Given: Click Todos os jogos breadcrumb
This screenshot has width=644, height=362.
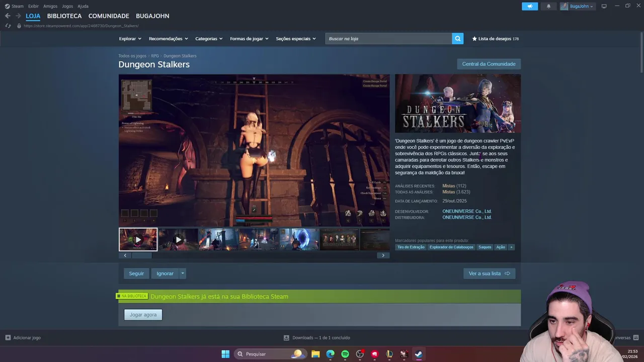Looking at the screenshot, I should coord(132,56).
